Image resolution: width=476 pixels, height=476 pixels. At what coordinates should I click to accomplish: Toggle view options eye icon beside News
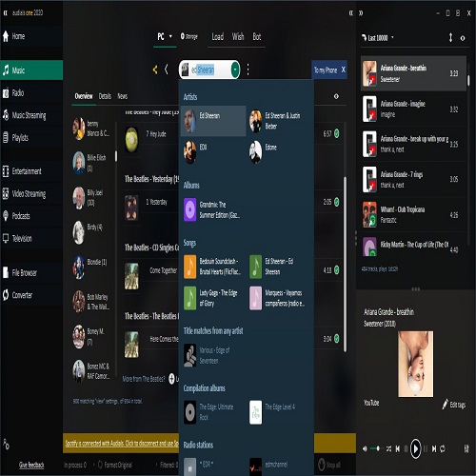tap(336, 96)
